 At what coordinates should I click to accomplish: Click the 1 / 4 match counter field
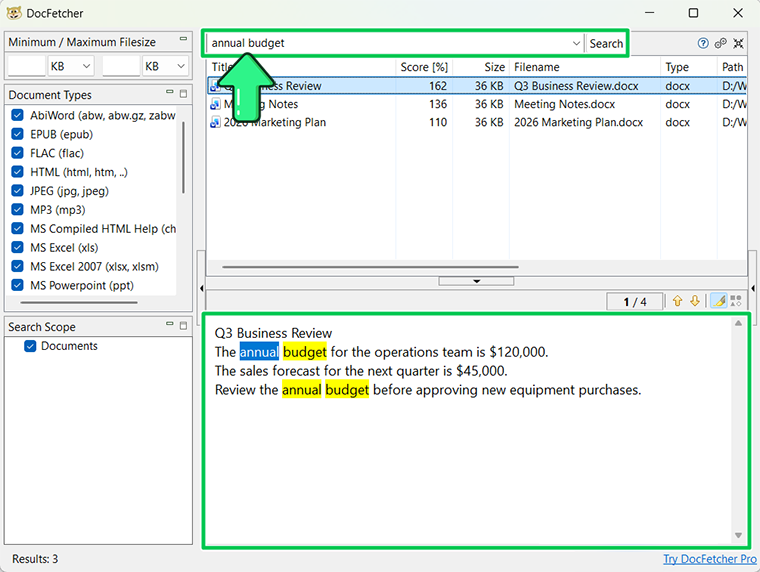pos(634,302)
